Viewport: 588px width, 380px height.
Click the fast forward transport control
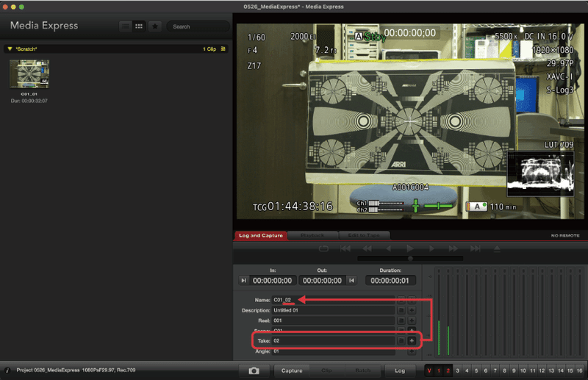tap(453, 248)
